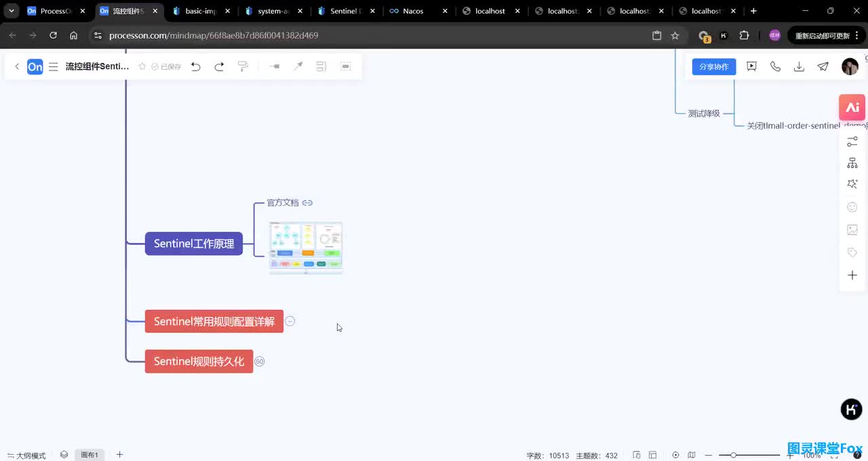Click the redo arrow in ProcessOn toolbar
The width and height of the screenshot is (868, 461).
click(x=219, y=66)
